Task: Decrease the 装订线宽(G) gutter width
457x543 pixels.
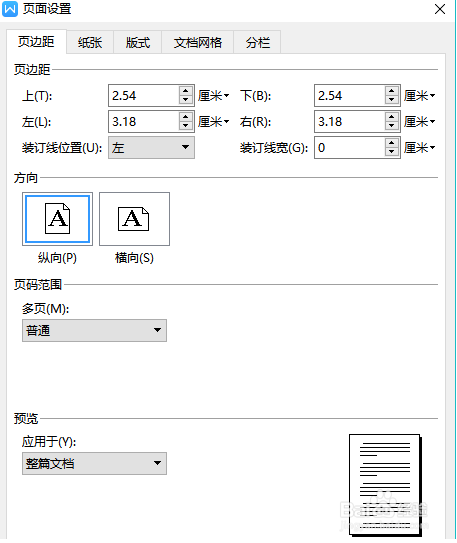Action: coord(392,152)
